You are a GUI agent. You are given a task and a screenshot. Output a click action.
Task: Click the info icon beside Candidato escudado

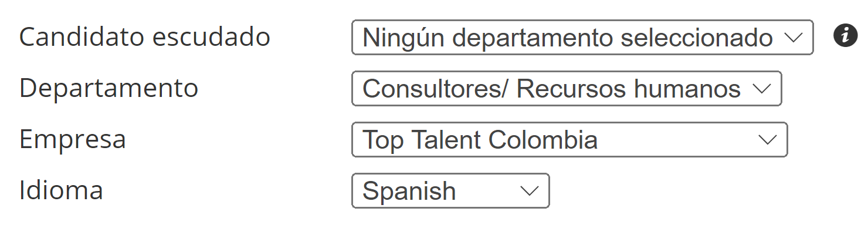coord(845,36)
